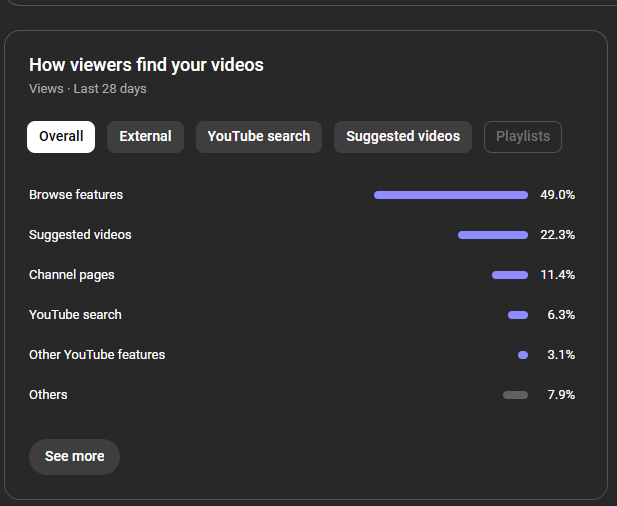Image resolution: width=617 pixels, height=506 pixels.
Task: Click the Browse features purple bar
Action: point(450,195)
